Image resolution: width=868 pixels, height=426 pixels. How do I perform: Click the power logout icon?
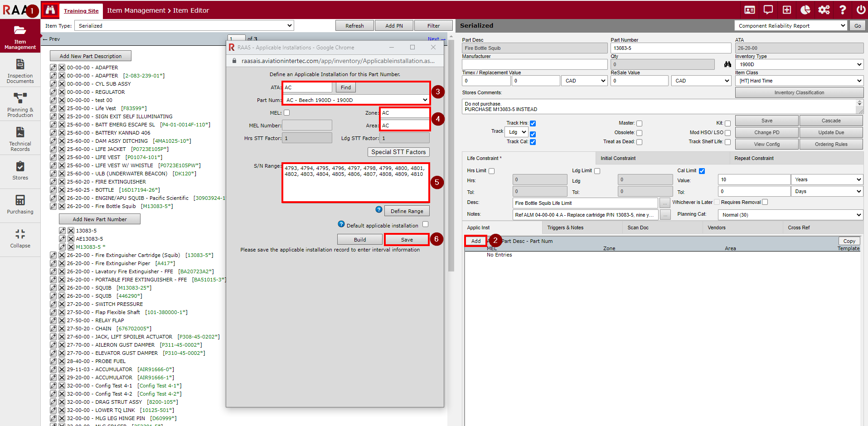(861, 10)
